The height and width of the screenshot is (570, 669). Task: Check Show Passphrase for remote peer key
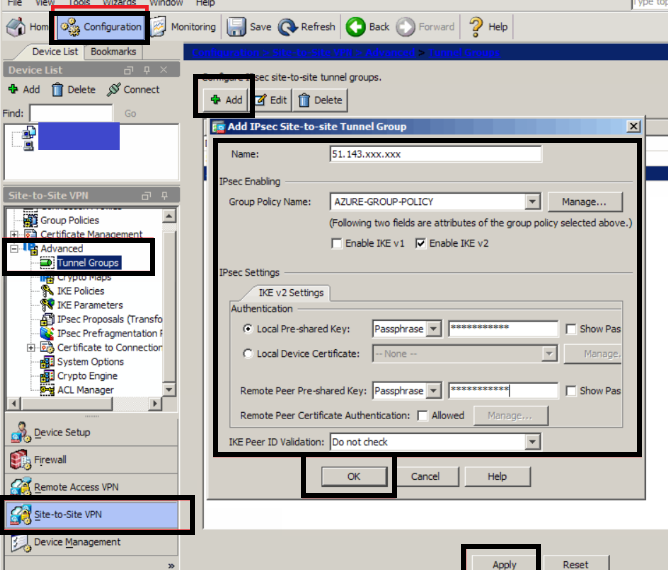571,391
